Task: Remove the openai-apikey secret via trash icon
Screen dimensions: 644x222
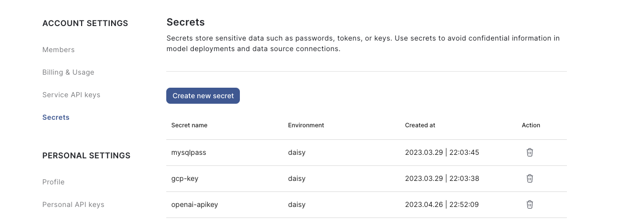Action: (530, 204)
